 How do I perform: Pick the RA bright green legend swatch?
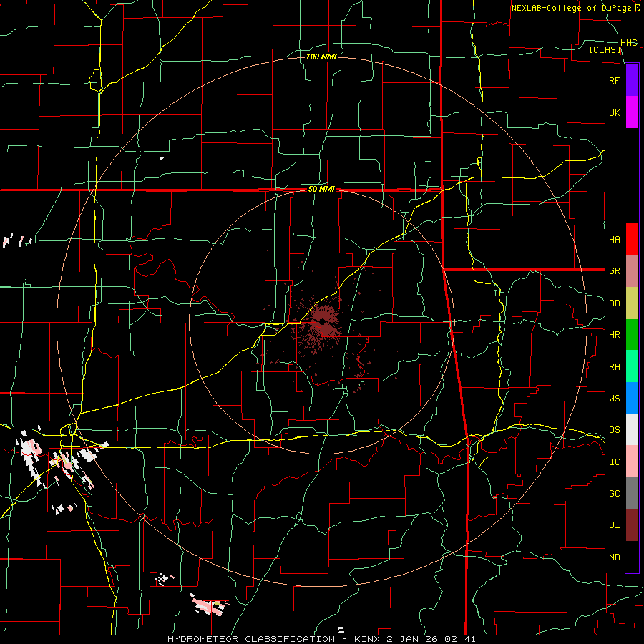pyautogui.click(x=632, y=366)
